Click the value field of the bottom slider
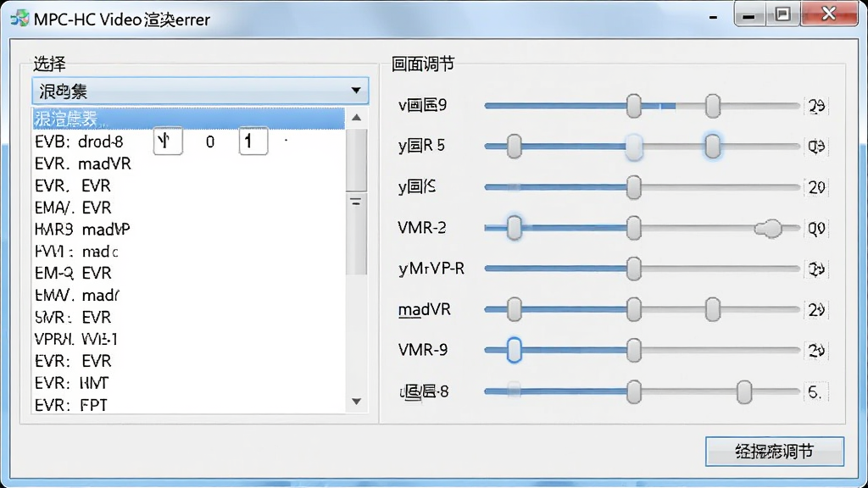868x488 pixels. pos(816,391)
